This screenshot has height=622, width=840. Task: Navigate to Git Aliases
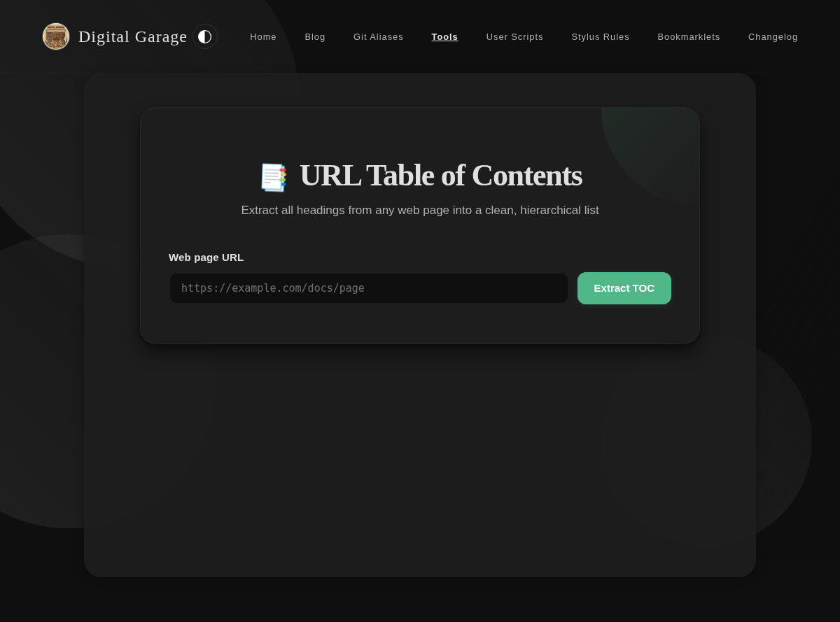[x=379, y=36]
